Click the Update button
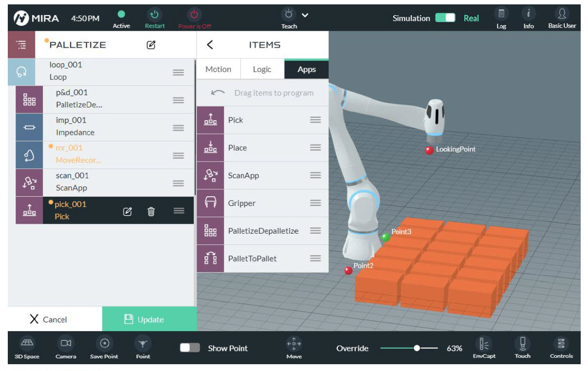Viewport: 588px width, 371px height. coord(149,319)
